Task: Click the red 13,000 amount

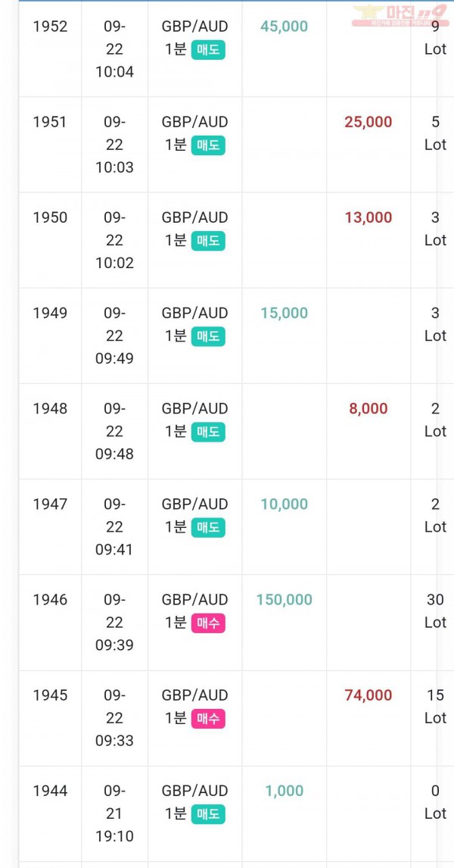Action: pyautogui.click(x=368, y=217)
